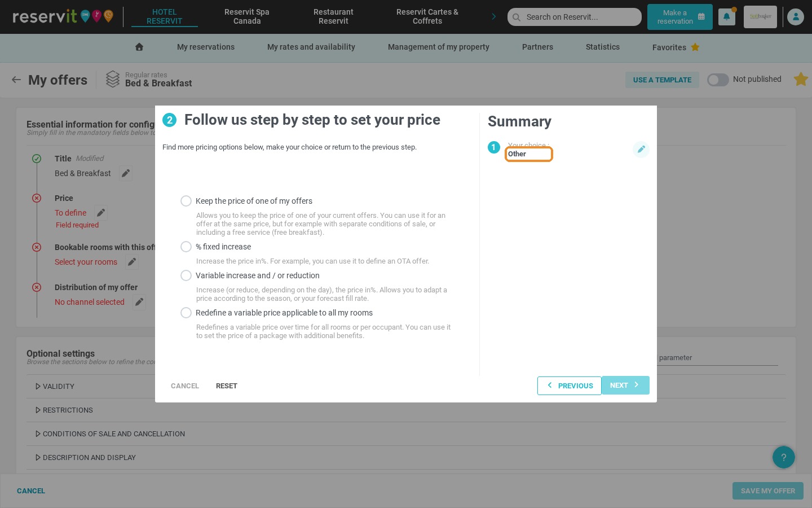Viewport: 812px width, 508px height.
Task: Click the back arrow beside My offers
Action: [x=16, y=80]
